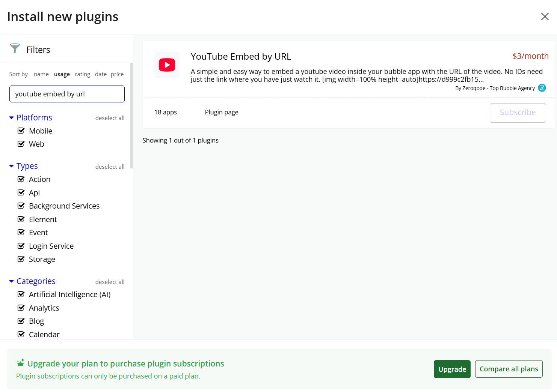Open the Plugin page link
Image resolution: width=557 pixels, height=392 pixels.
click(x=222, y=112)
